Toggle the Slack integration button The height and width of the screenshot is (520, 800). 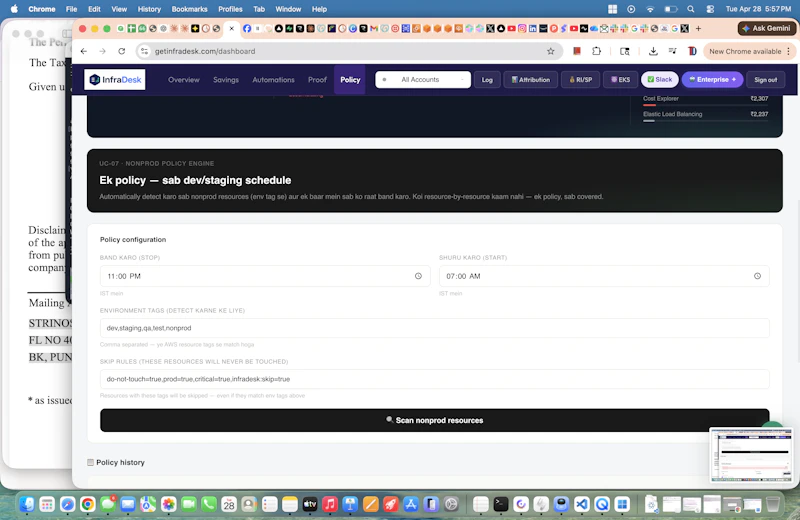660,80
